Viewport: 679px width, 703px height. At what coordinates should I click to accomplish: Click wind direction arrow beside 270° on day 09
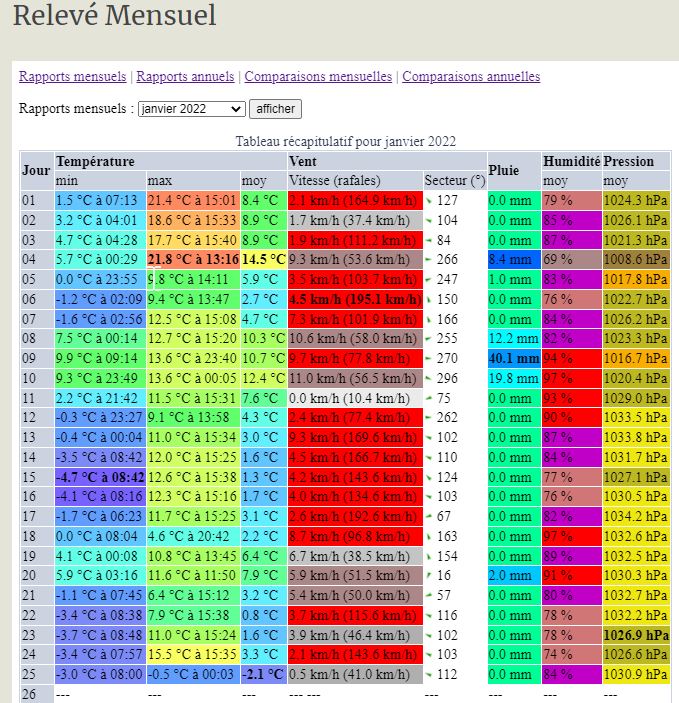(429, 357)
